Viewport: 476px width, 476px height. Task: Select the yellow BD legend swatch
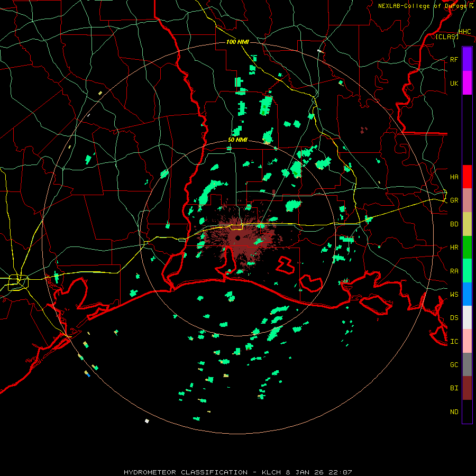click(x=467, y=224)
